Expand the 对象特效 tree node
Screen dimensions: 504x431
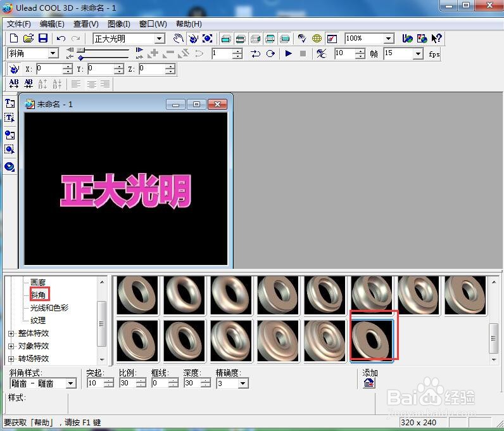pos(11,346)
